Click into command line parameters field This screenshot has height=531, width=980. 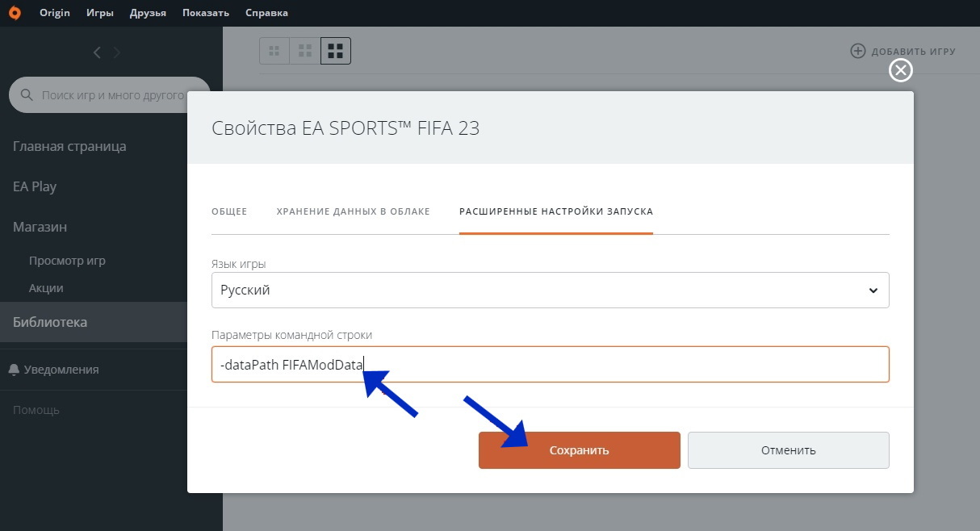(x=551, y=364)
